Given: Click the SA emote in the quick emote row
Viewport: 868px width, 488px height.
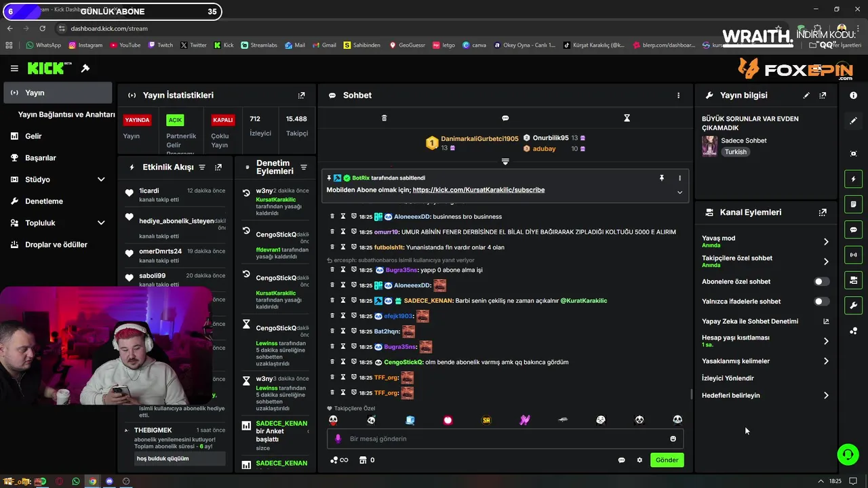Looking at the screenshot, I should pyautogui.click(x=486, y=420).
